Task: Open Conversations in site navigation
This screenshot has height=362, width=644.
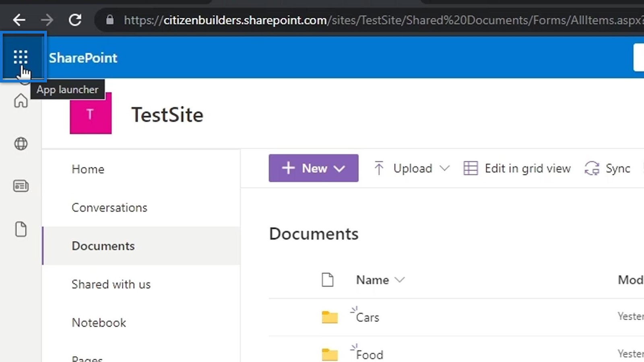Action: (x=109, y=208)
